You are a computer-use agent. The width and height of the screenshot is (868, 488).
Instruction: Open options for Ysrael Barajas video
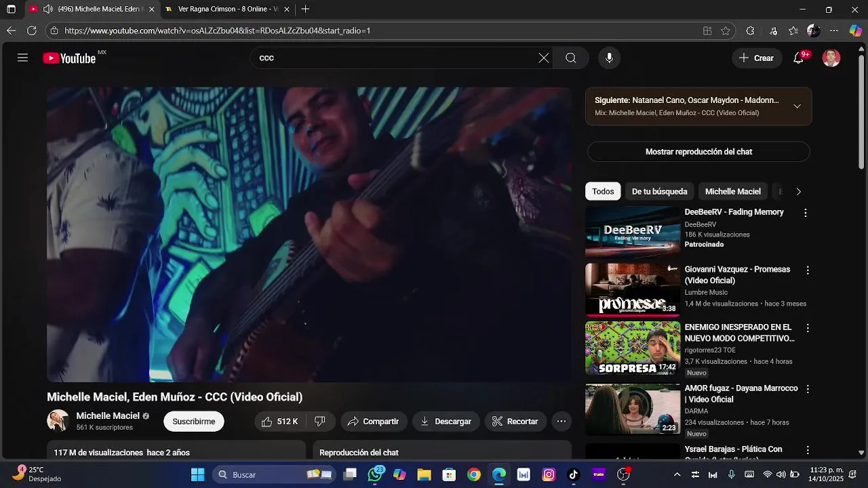(x=808, y=450)
